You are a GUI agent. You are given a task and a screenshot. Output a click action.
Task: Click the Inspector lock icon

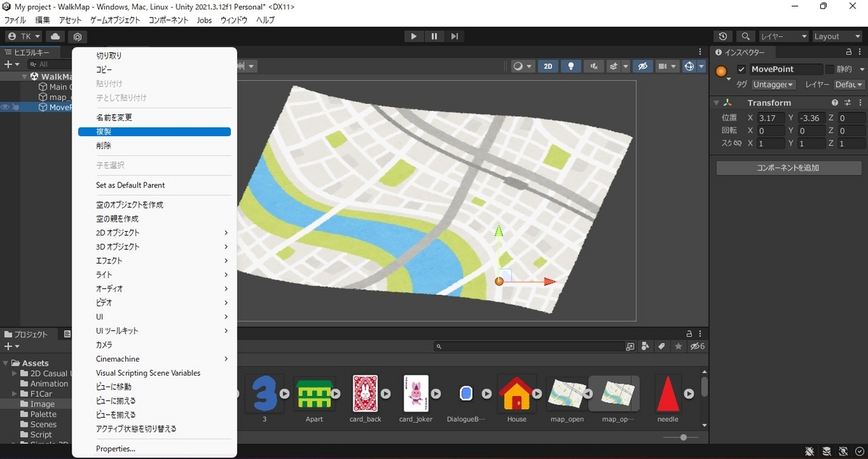click(849, 52)
